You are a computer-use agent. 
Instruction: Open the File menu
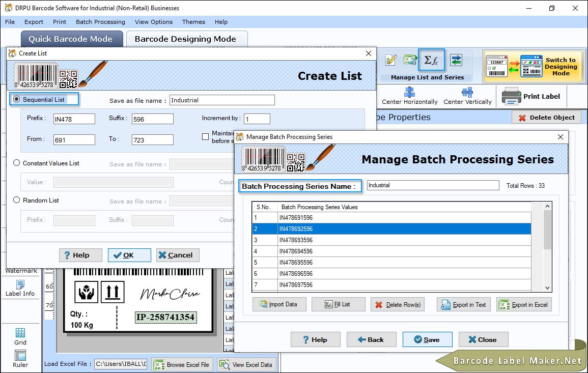tap(10, 22)
